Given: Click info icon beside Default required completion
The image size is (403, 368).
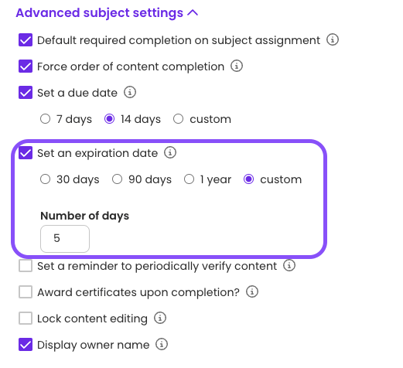Looking at the screenshot, I should point(332,40).
